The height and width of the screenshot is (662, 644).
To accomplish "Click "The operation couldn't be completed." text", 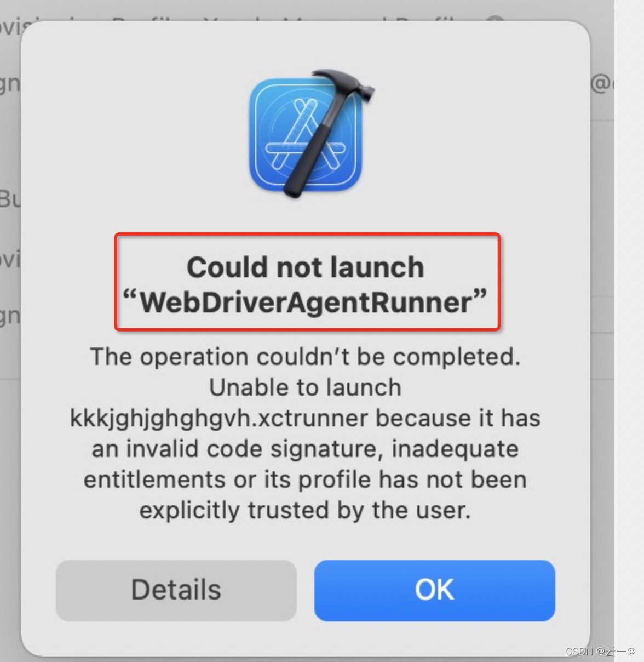I will point(305,357).
